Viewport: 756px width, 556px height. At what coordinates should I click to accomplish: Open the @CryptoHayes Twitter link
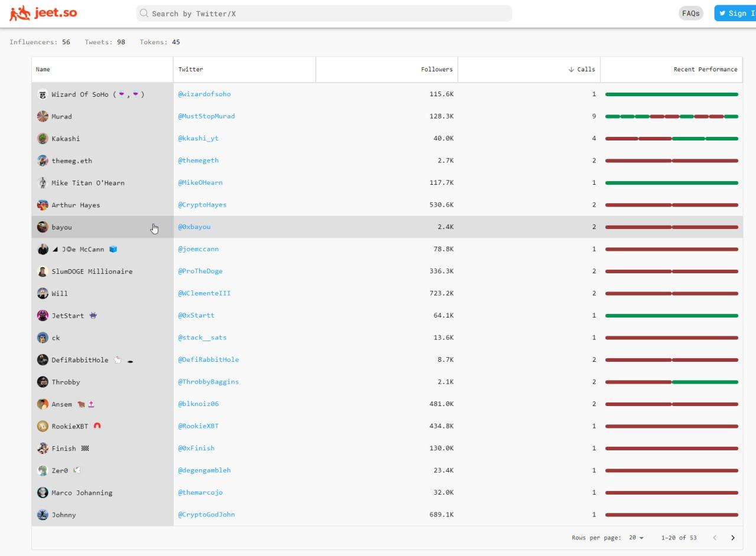pos(203,205)
